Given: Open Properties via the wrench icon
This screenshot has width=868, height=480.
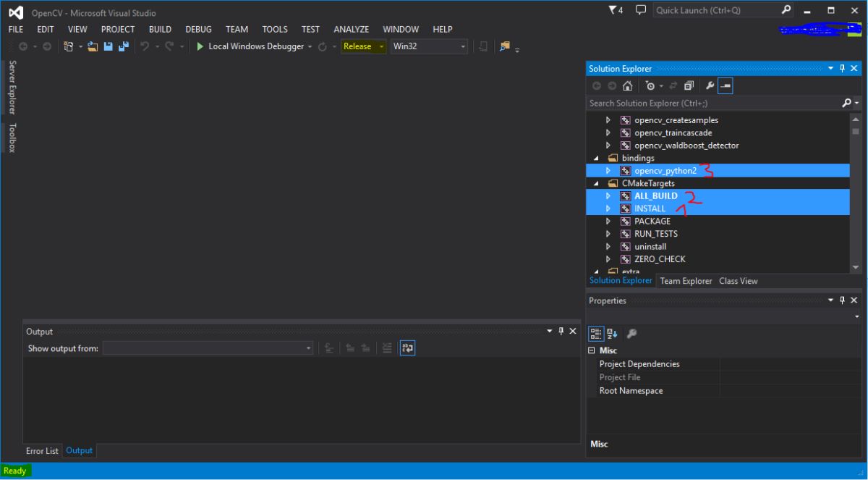Looking at the screenshot, I should 710,86.
